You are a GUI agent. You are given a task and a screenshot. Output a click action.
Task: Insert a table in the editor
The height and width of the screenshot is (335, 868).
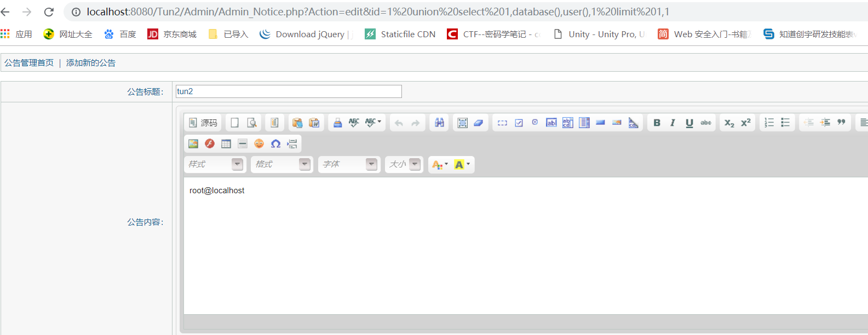(x=226, y=143)
